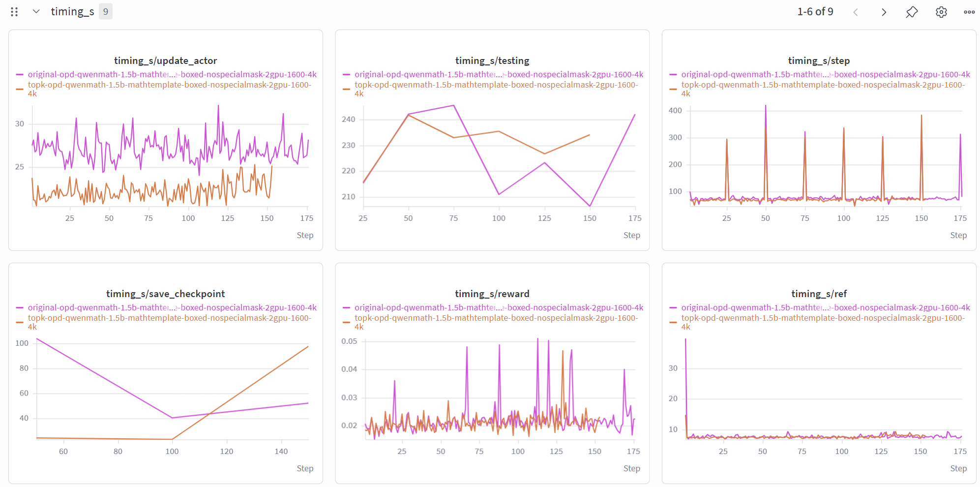Click Step axis label under step chart
Screen dimensions: 980x487
coord(958,236)
